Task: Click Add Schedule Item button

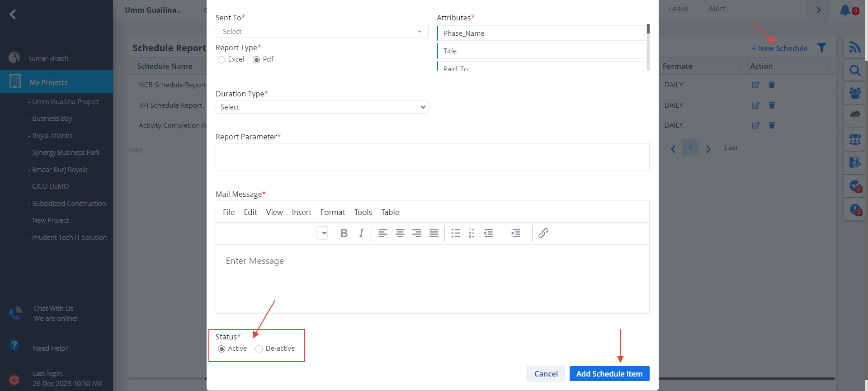Action: (609, 374)
